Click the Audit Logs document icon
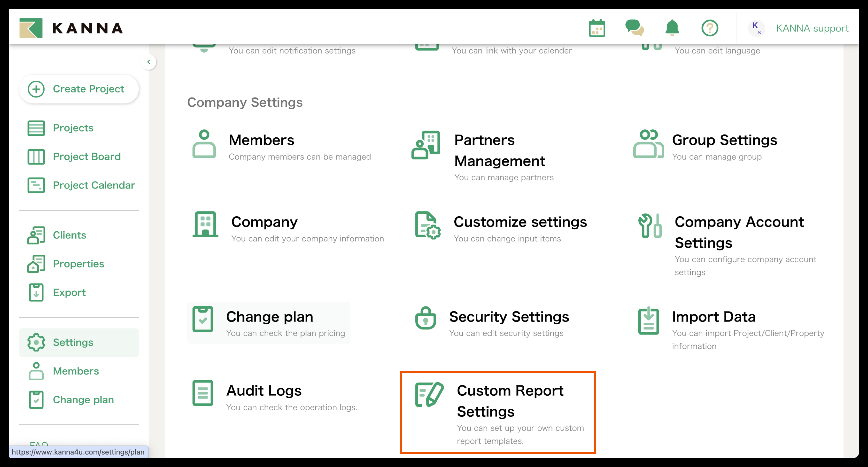 pyautogui.click(x=203, y=393)
